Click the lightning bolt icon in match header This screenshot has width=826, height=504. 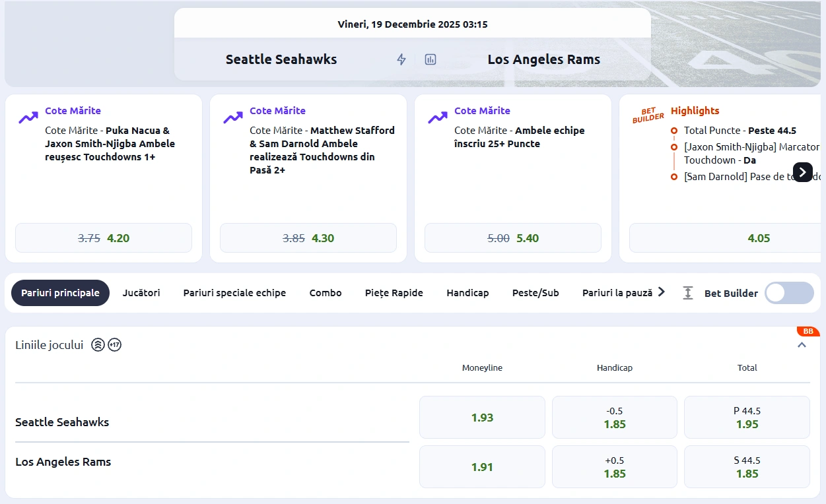(401, 59)
